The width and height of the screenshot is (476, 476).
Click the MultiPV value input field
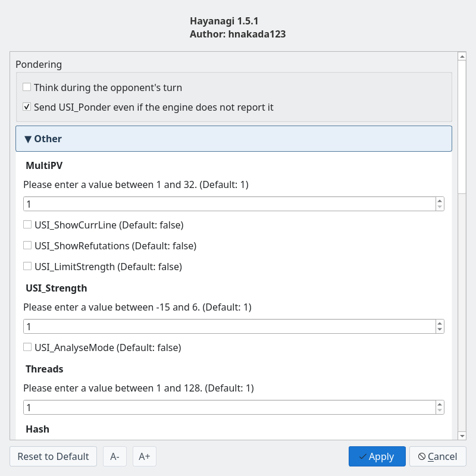pos(230,204)
